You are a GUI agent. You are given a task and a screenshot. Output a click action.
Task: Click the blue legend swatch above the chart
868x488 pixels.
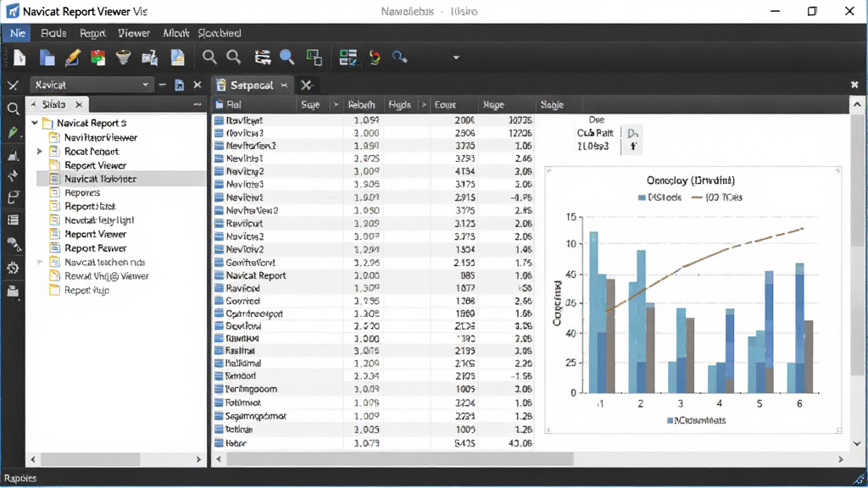coord(642,197)
